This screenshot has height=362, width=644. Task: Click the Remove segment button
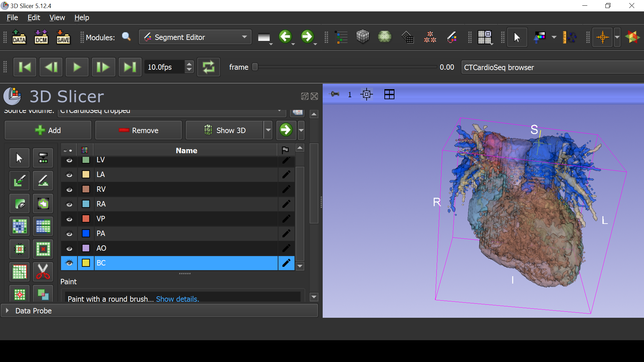pyautogui.click(x=139, y=130)
